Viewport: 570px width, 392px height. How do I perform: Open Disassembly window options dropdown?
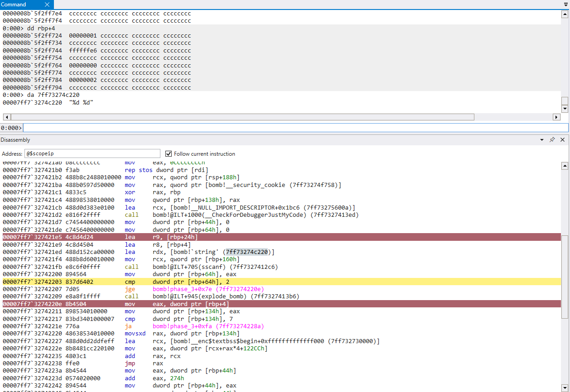pyautogui.click(x=542, y=140)
